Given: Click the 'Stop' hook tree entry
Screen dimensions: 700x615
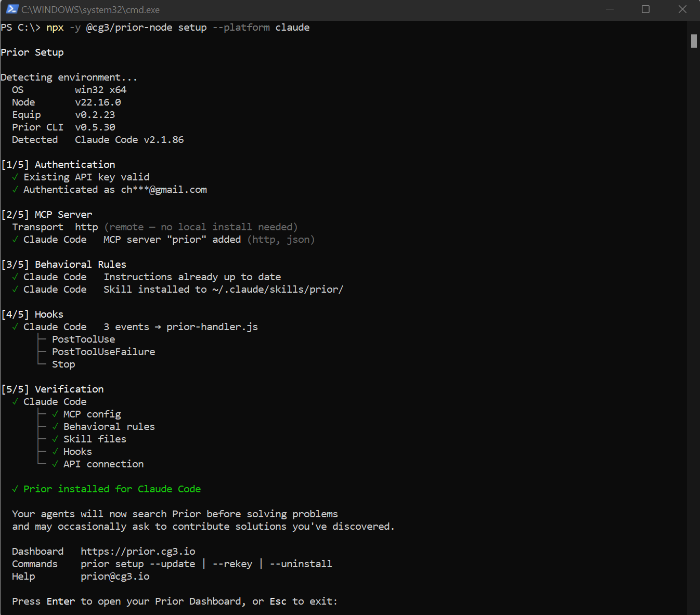Looking at the screenshot, I should click(x=63, y=364).
